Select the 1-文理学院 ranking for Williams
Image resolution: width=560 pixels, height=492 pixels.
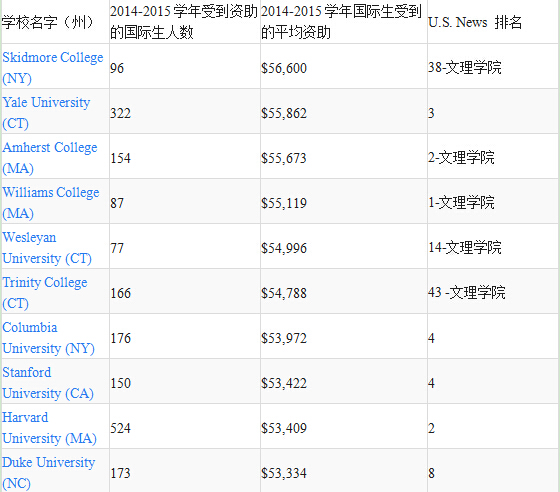tap(461, 202)
